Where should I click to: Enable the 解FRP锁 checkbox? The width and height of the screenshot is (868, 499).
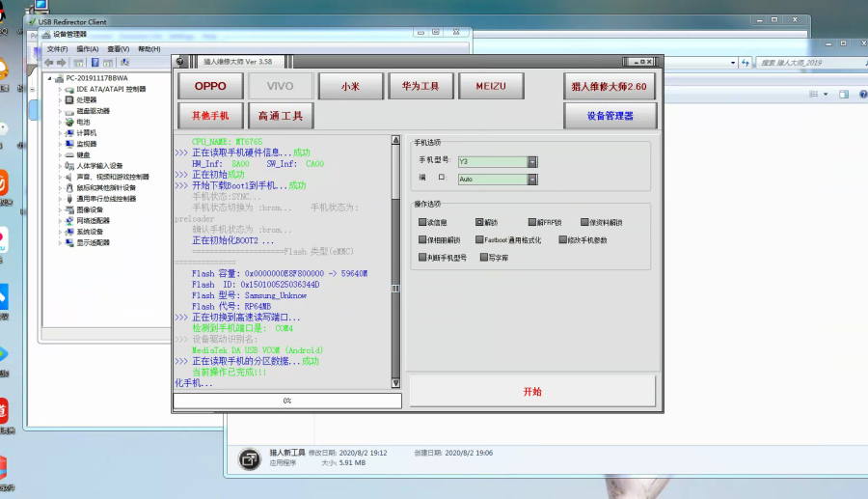532,222
